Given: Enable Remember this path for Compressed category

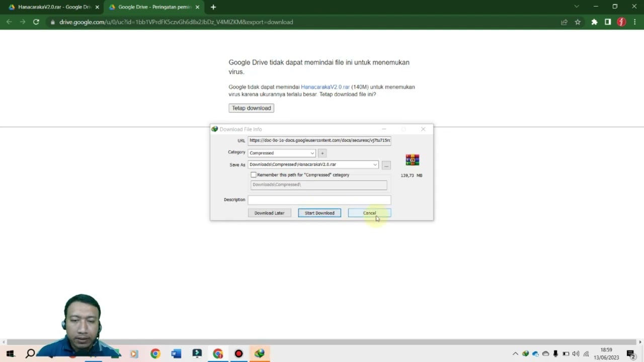Looking at the screenshot, I should coord(254,175).
